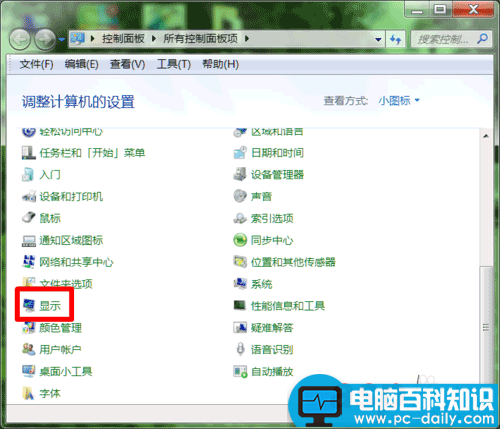
Task: Expand the arrow after 控制面板 breadcrumb
Action: click(x=154, y=39)
